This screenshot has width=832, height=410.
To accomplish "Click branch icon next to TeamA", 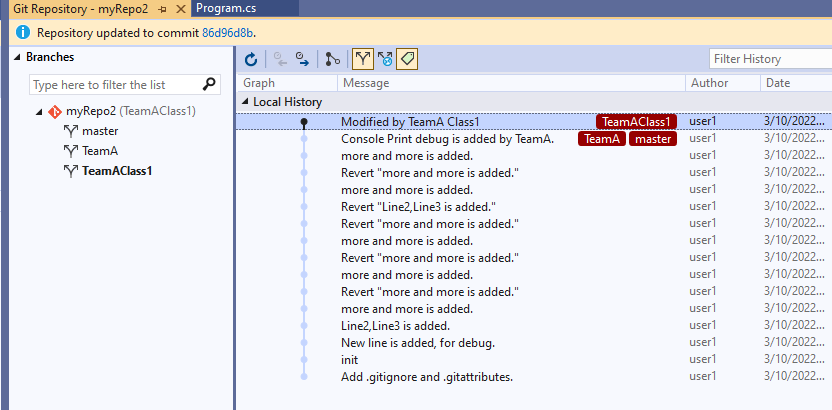I will (71, 151).
